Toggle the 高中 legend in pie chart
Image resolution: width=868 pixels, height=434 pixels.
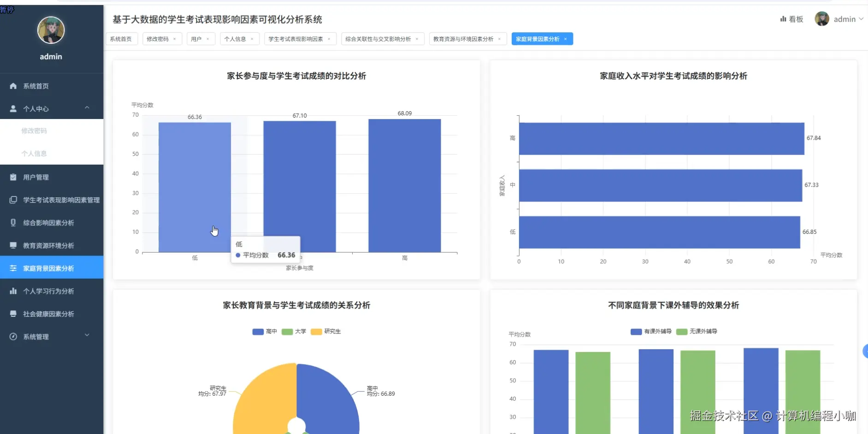[x=265, y=332]
